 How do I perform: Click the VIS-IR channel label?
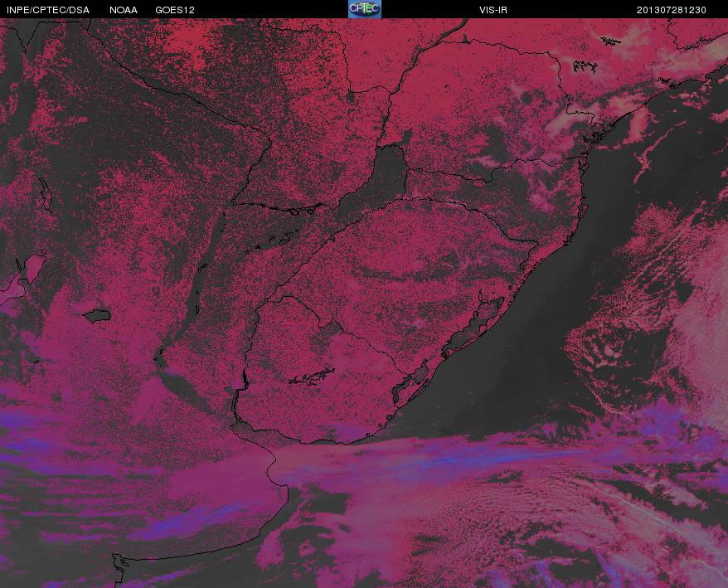tap(493, 10)
